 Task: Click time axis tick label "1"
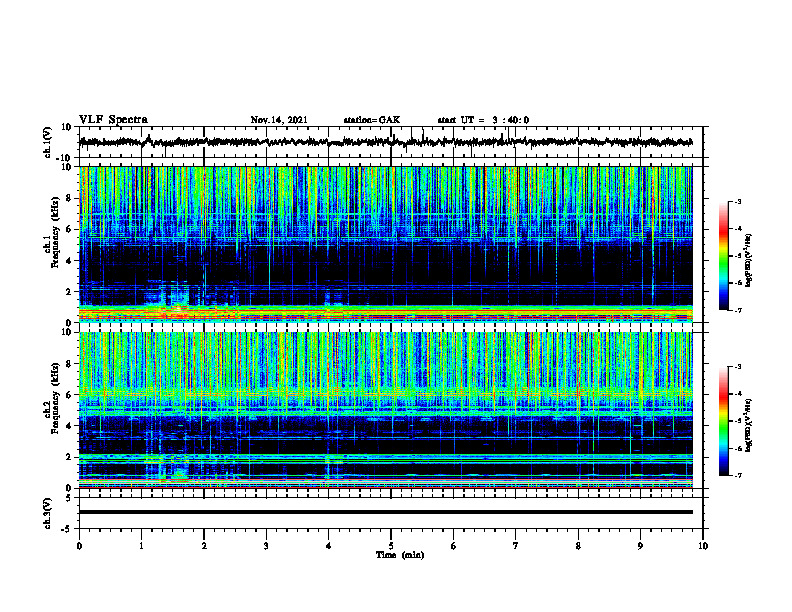click(x=141, y=546)
